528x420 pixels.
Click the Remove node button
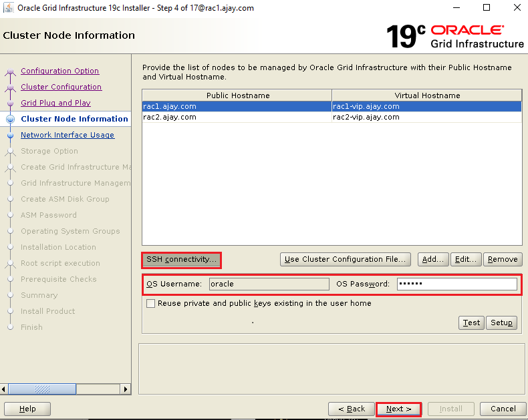click(503, 259)
